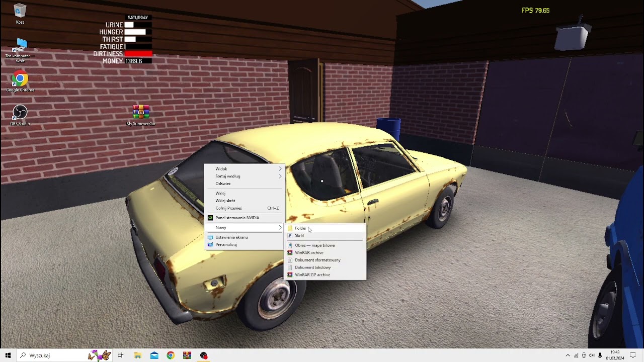Click the butterfly search highlight image
The image size is (644, 362).
(x=99, y=355)
